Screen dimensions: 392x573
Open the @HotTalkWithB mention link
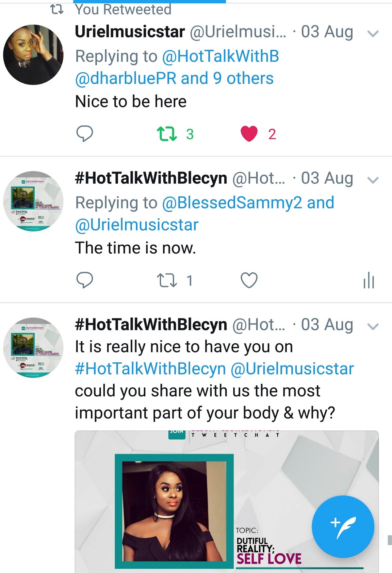click(x=220, y=56)
